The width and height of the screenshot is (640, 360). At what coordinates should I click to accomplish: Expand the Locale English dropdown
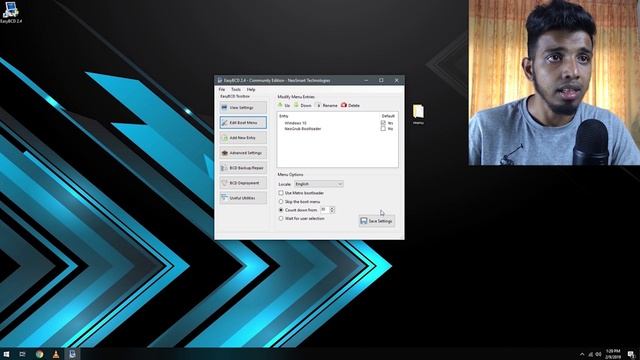(318, 184)
